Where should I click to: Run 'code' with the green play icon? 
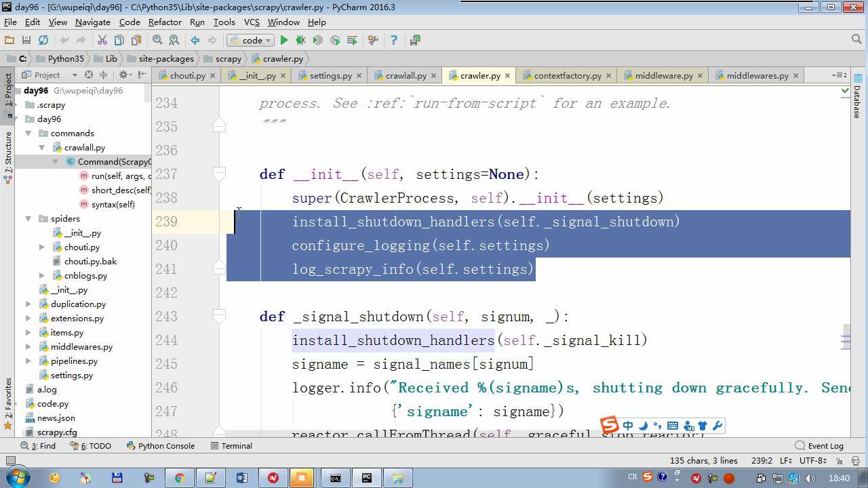coord(284,40)
